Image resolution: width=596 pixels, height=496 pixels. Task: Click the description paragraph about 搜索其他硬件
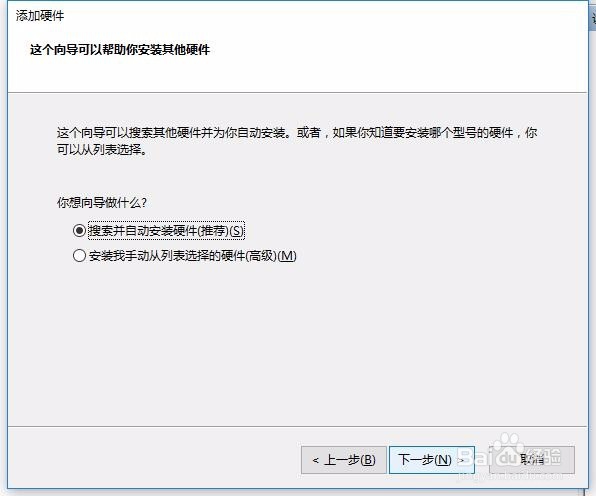pos(297,141)
